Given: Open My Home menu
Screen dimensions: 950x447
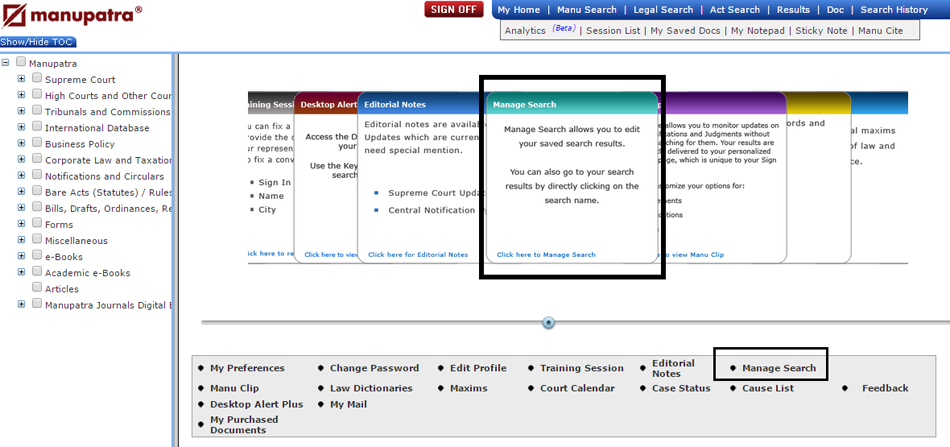Looking at the screenshot, I should click(519, 10).
